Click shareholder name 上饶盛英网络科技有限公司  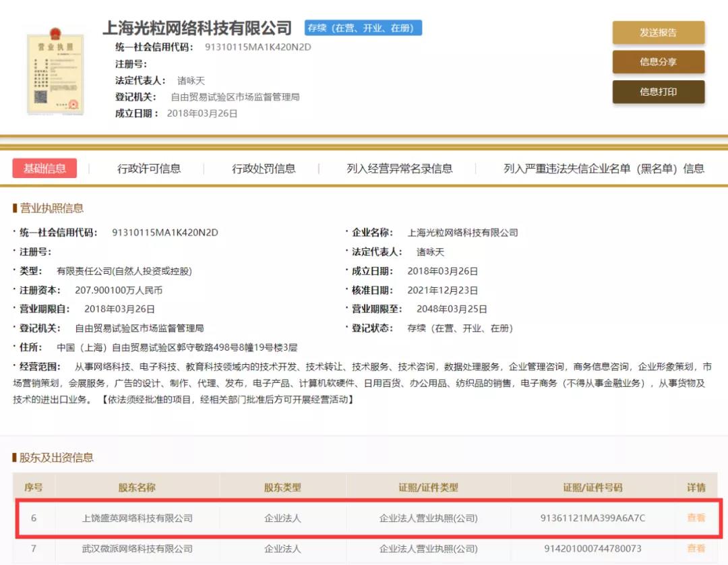138,518
